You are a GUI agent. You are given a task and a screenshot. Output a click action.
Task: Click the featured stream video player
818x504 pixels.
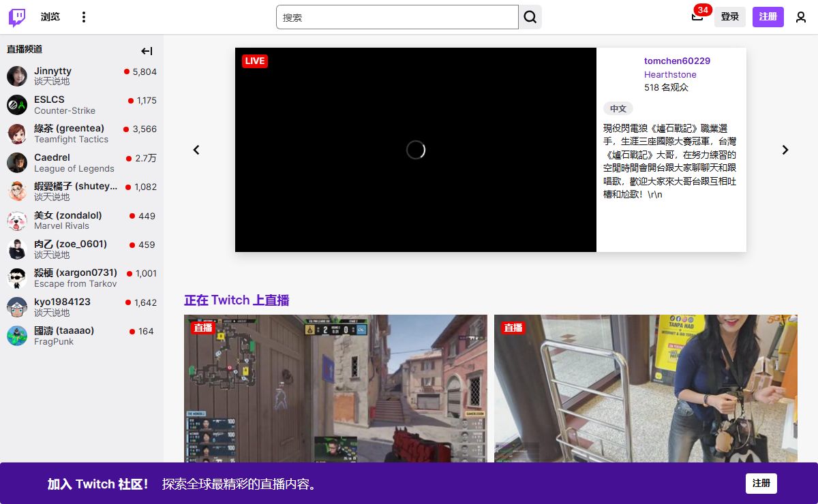[416, 150]
